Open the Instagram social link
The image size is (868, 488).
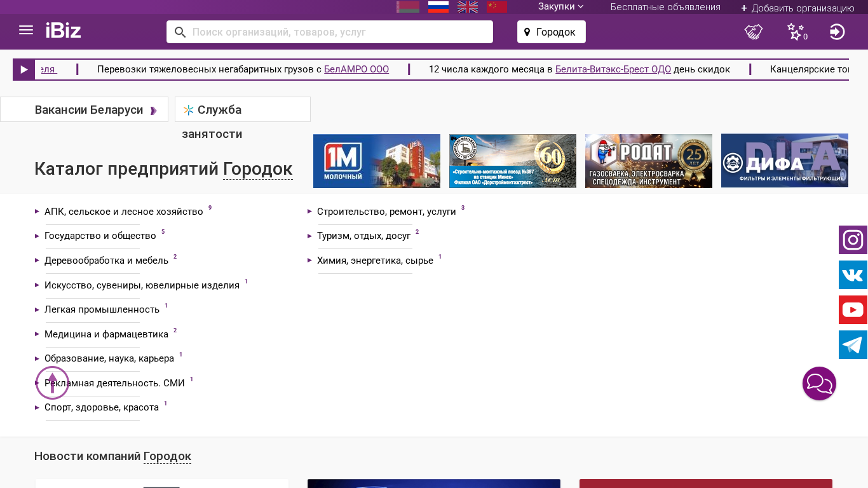click(853, 240)
